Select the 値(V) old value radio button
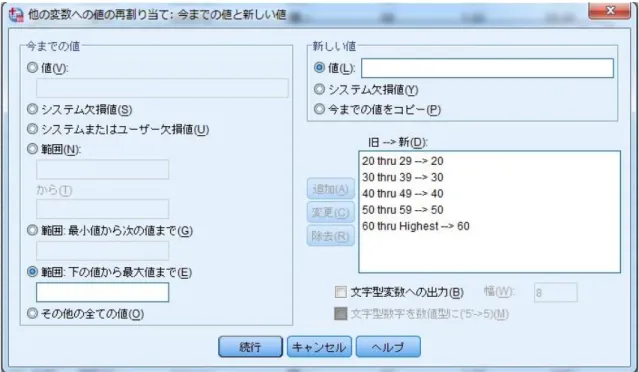Screen dimensions: 639x372 pyautogui.click(x=32, y=67)
